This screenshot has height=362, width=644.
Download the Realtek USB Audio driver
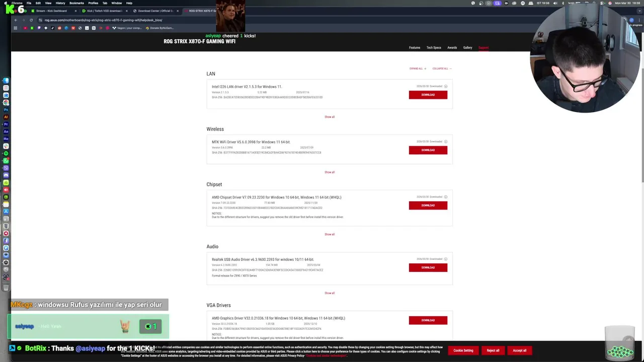click(428, 267)
